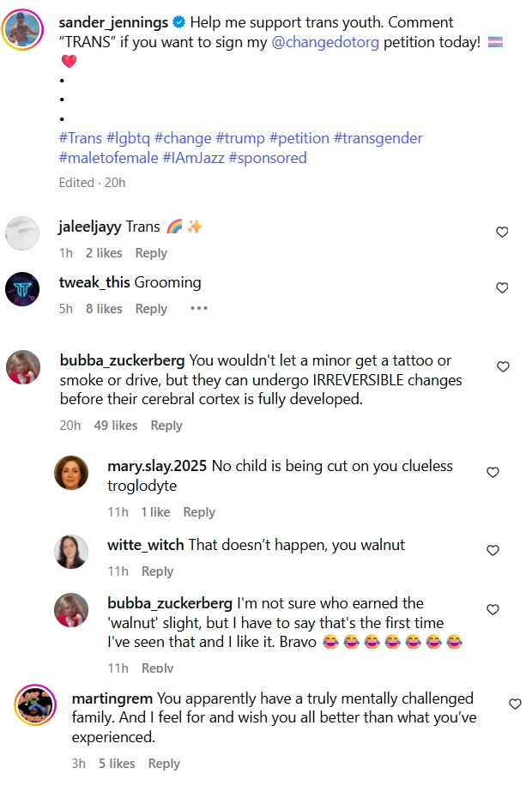The height and width of the screenshot is (792, 532).
Task: Open the #IAmJazz hashtag
Action: 194,158
